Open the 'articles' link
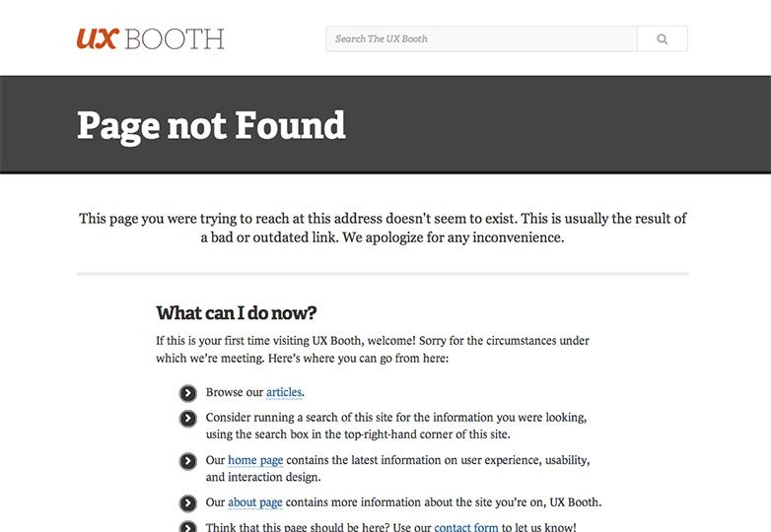The height and width of the screenshot is (532, 771). pos(284,392)
